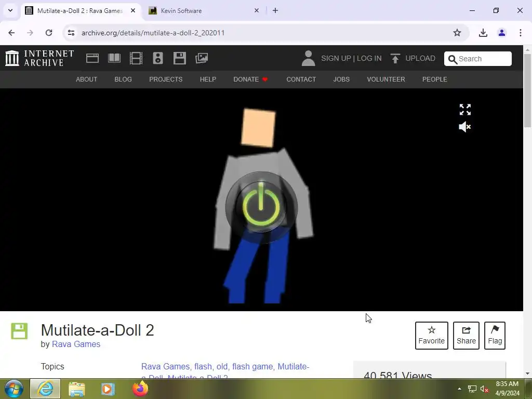Screen dimensions: 532x399
Task: Click the search magnifier icon
Action: (453, 59)
